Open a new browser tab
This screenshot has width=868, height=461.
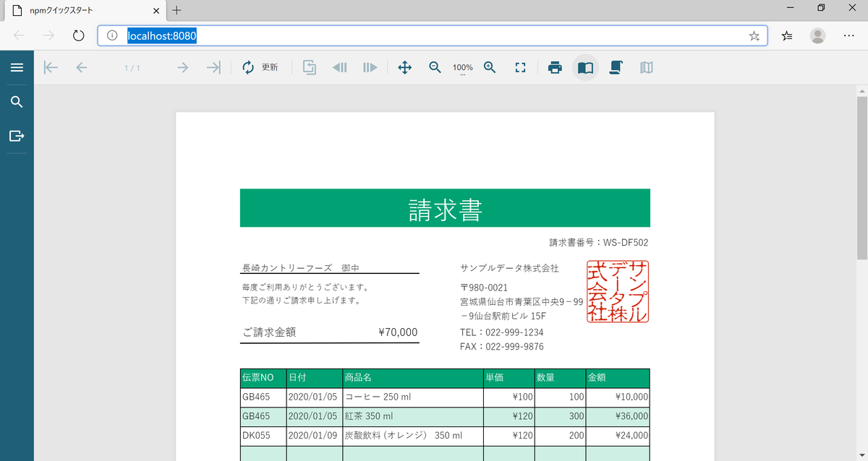(x=176, y=10)
